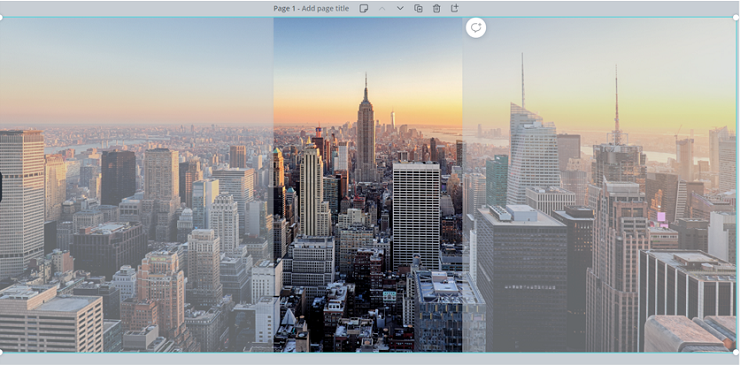Viewport: 740px width, 365px height.
Task: Select the top-right corner resize handle
Action: [x=736, y=17]
